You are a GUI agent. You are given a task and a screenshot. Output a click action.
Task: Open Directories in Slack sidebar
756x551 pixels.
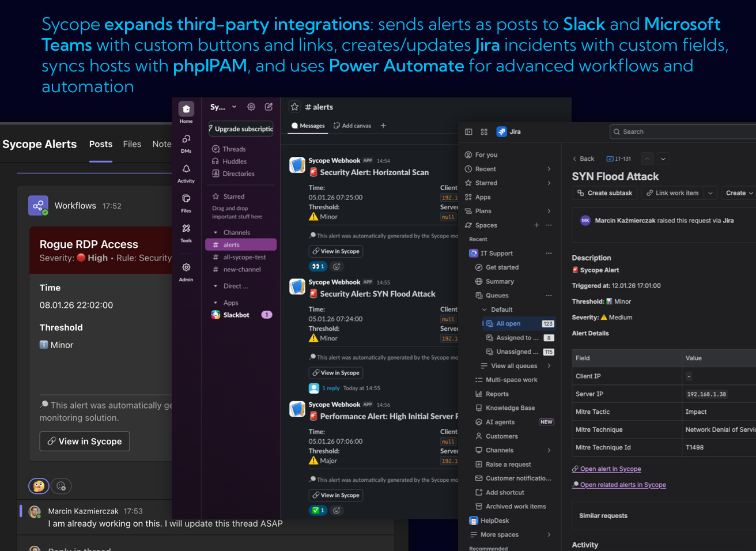click(x=233, y=173)
